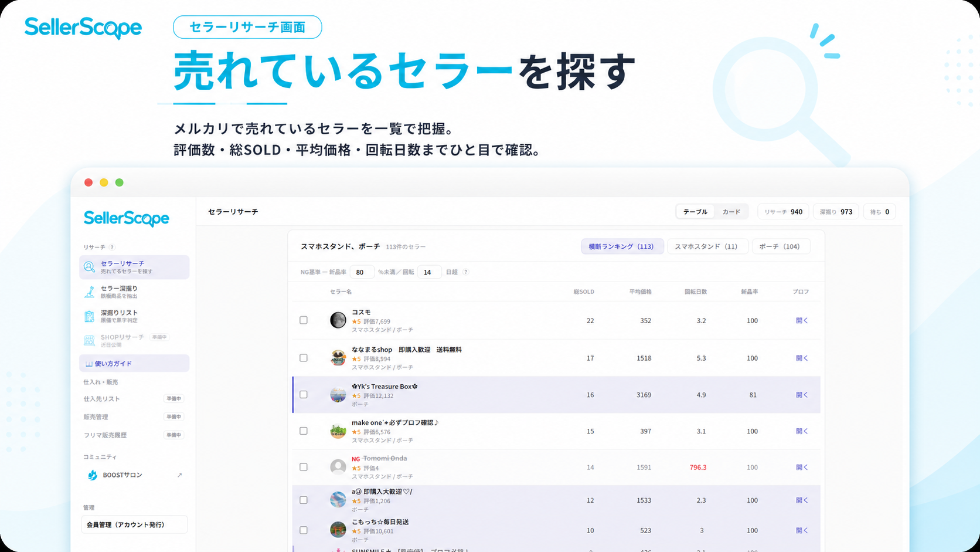Click the SellerScope logo in the sidebar
The width and height of the screenshot is (980, 552).
click(x=127, y=219)
